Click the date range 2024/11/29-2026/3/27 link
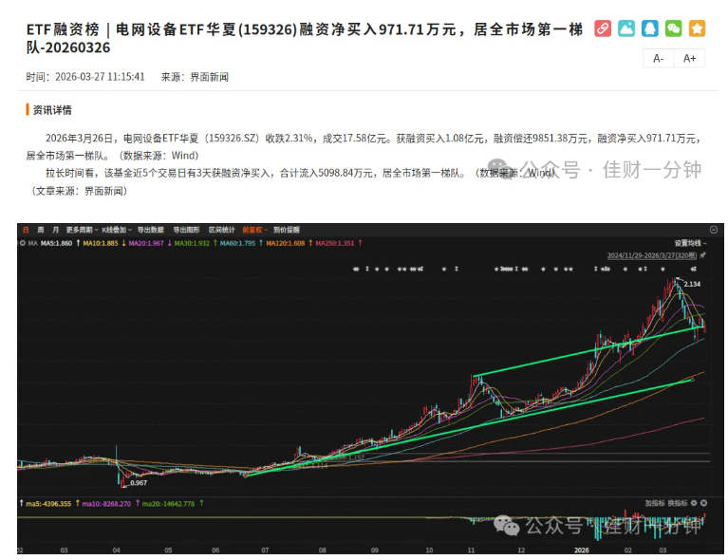Screen dimensions: 728x560 tap(652, 256)
